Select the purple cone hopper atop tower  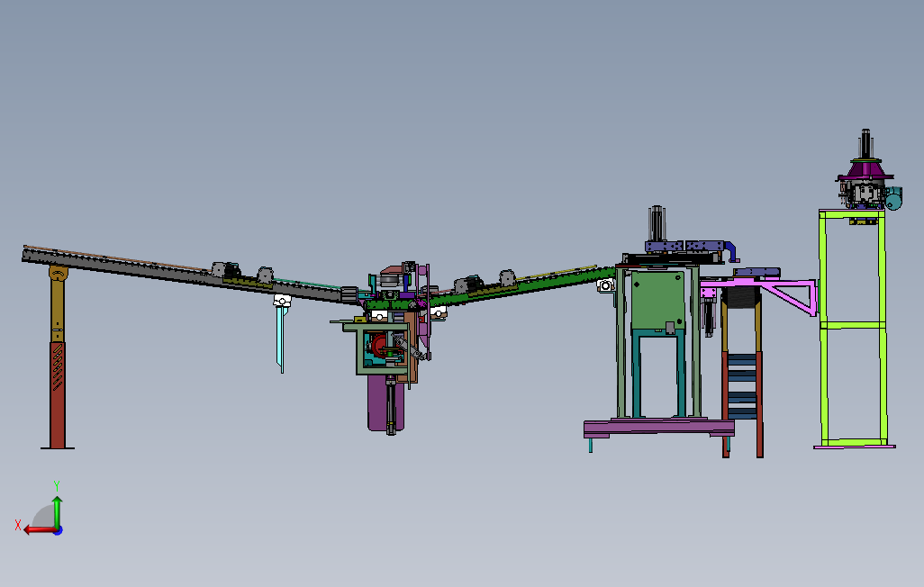[x=865, y=169]
